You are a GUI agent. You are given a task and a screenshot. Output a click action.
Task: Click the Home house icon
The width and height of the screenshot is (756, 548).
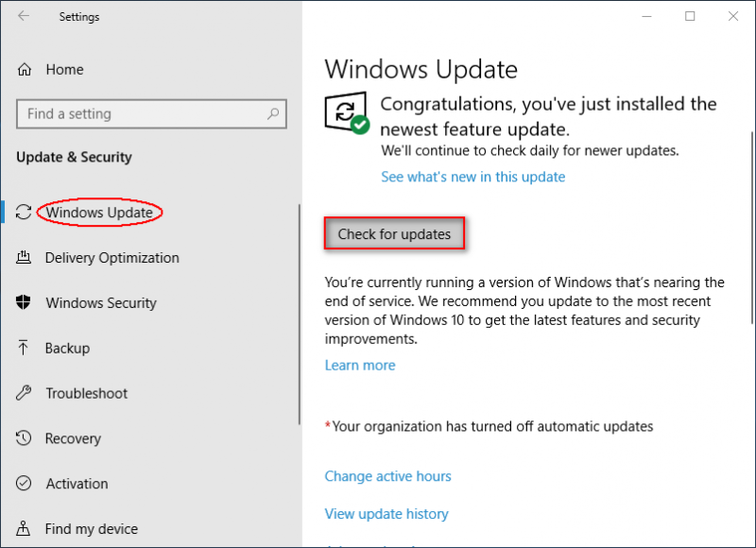(25, 70)
